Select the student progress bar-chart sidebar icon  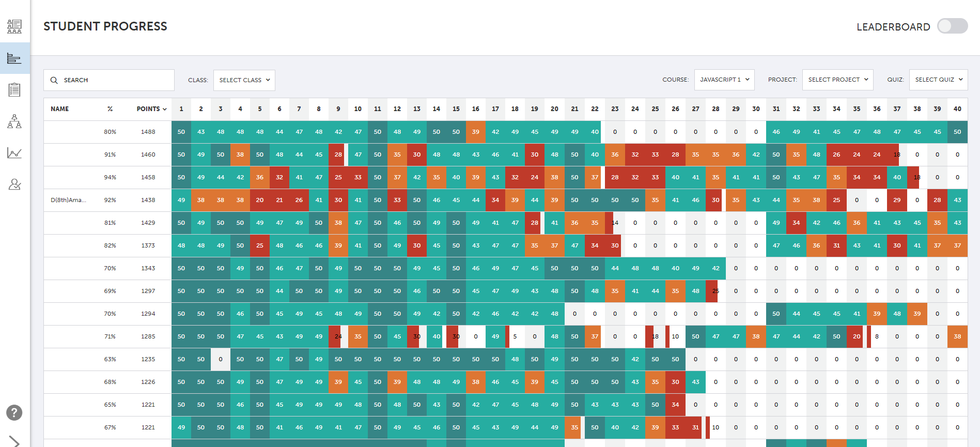[14, 58]
